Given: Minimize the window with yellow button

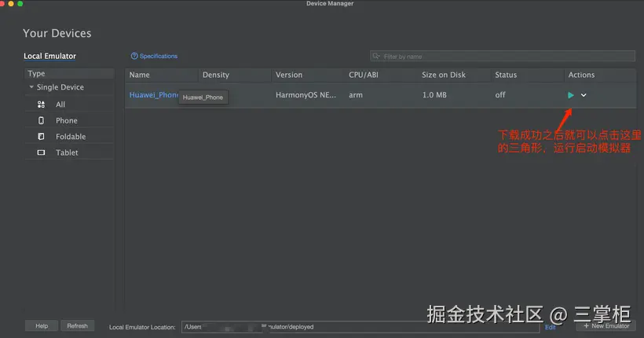Looking at the screenshot, I should click(11, 3).
